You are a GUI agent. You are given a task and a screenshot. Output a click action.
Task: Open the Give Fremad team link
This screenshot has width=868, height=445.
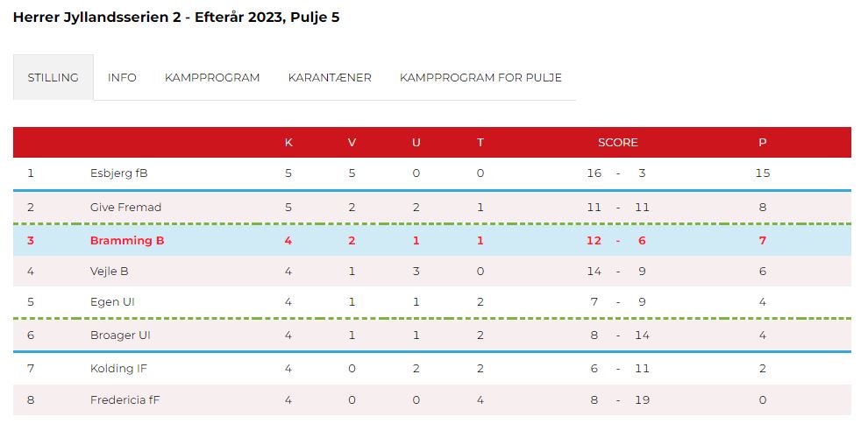(x=125, y=208)
